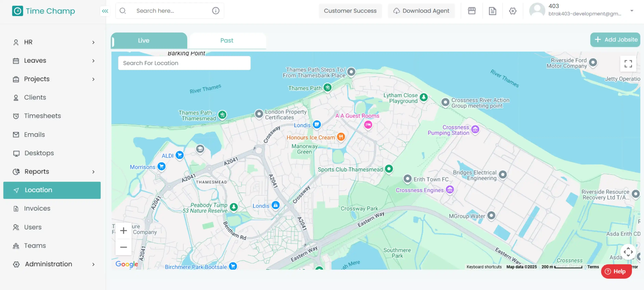The width and height of the screenshot is (644, 290).
Task: Open the settings gear icon in header
Action: pos(512,11)
